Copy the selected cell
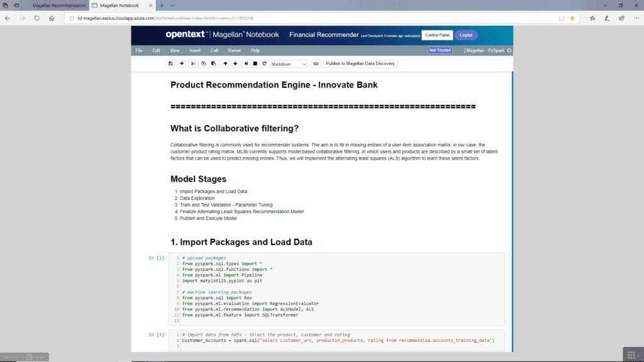This screenshot has width=644, height=362. pos(203,63)
